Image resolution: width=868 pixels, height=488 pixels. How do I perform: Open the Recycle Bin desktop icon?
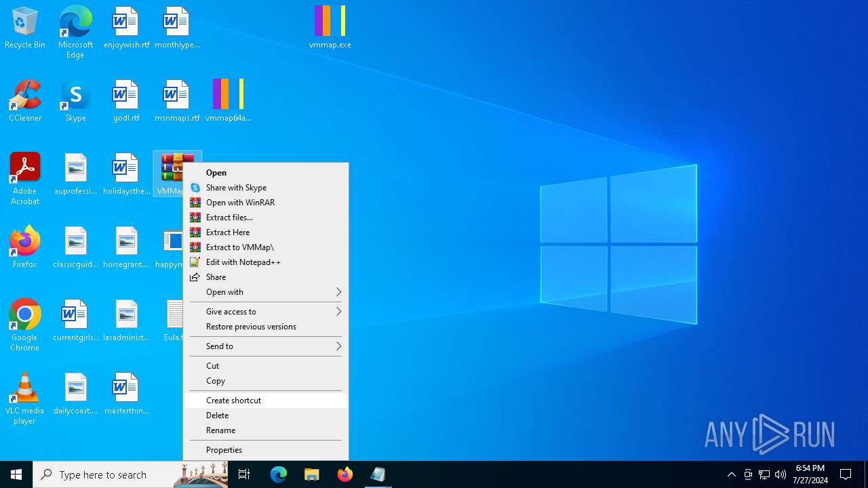(25, 27)
